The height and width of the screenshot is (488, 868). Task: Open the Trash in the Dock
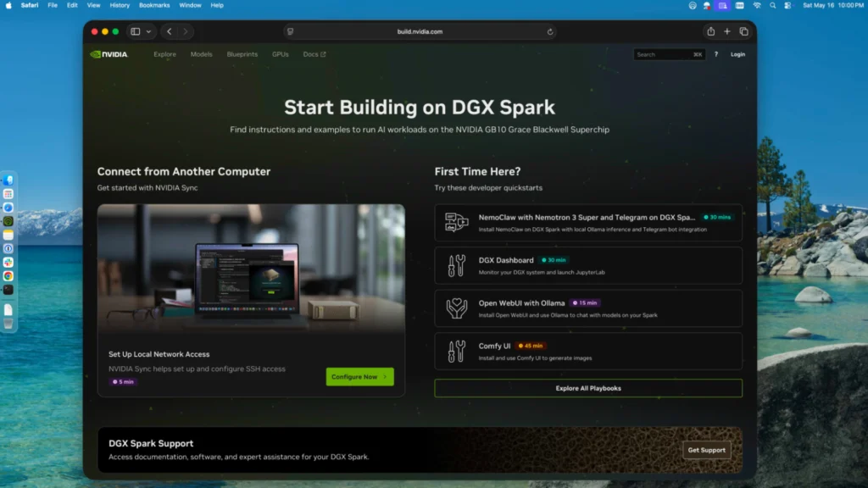click(8, 324)
